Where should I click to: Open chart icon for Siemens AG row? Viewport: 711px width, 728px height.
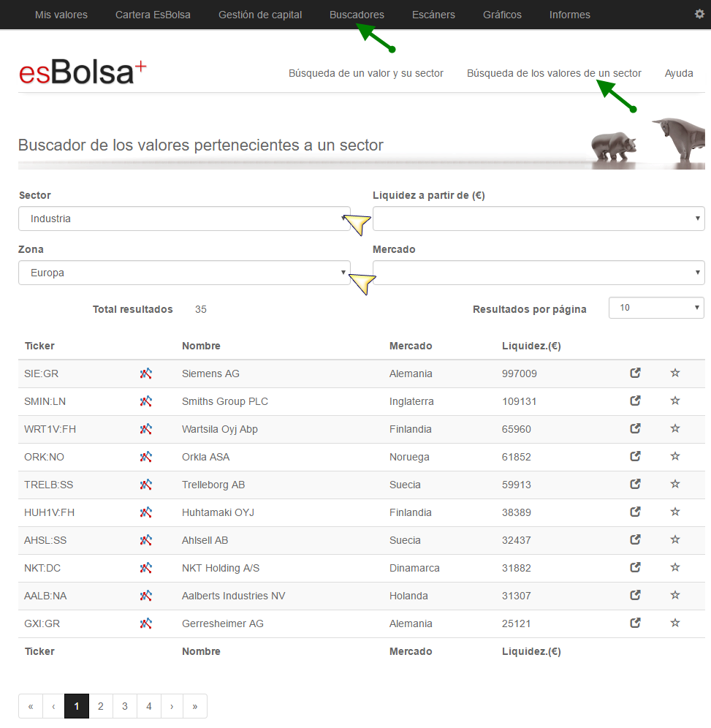tap(145, 374)
